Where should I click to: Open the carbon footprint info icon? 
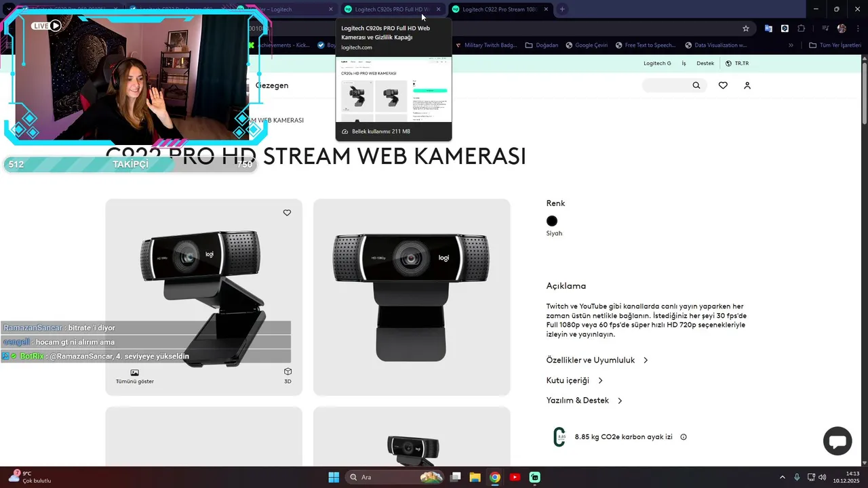coord(684,437)
